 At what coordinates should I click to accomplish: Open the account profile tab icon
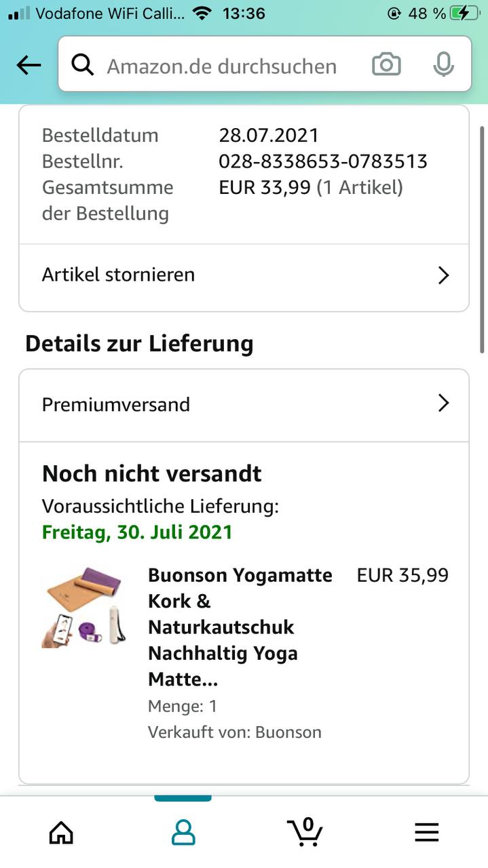pyautogui.click(x=183, y=831)
